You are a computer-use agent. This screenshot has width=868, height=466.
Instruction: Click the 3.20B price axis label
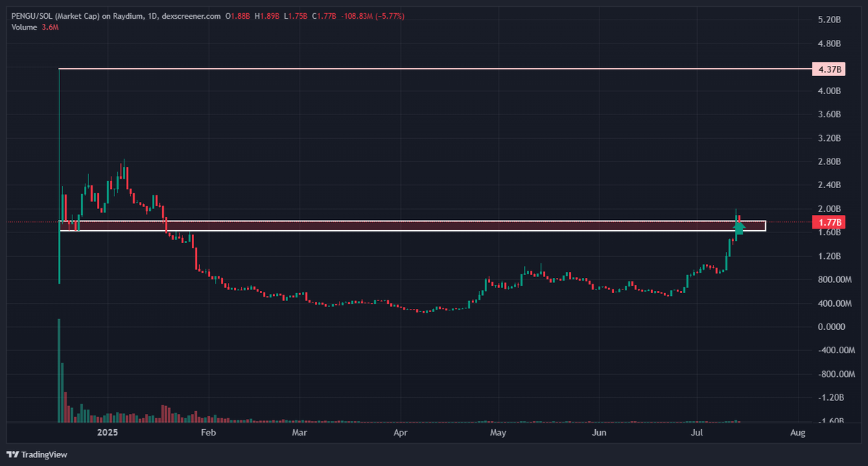click(x=829, y=137)
